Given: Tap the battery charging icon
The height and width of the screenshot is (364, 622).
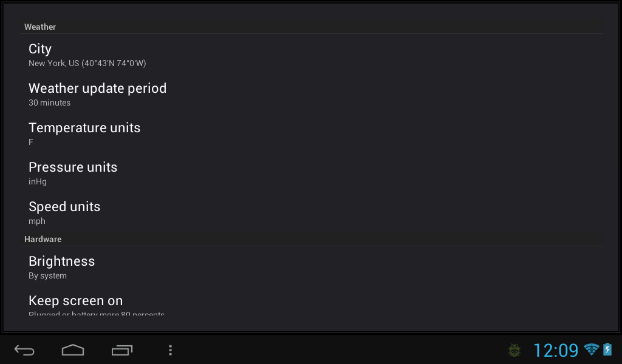Looking at the screenshot, I should (607, 349).
